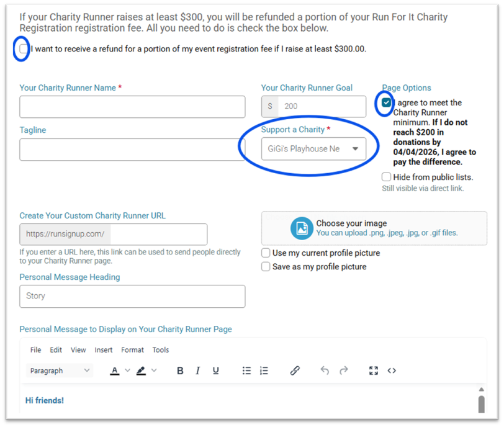This screenshot has width=504, height=427.
Task: Click Choose your image upload button
Action: [x=374, y=228]
